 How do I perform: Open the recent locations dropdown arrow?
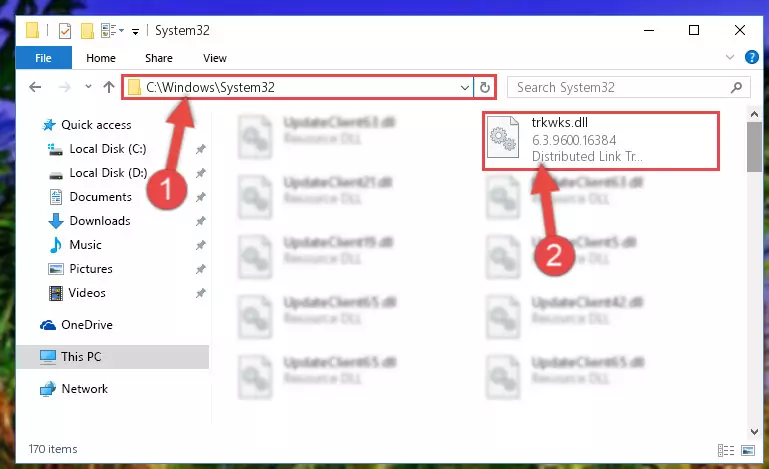coord(88,87)
